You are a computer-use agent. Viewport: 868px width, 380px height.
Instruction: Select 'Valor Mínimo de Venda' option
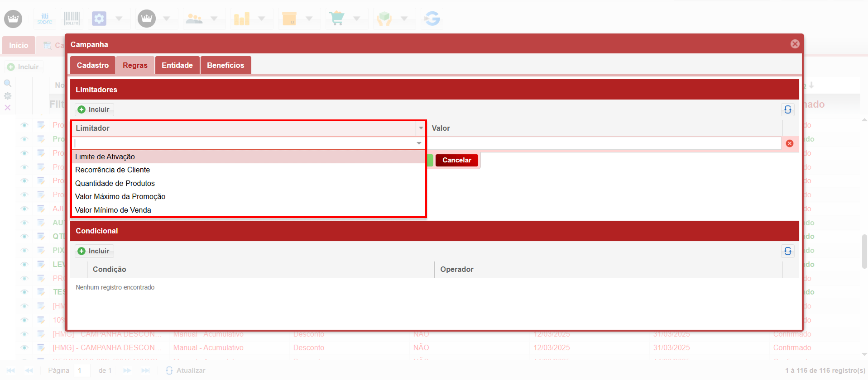113,210
